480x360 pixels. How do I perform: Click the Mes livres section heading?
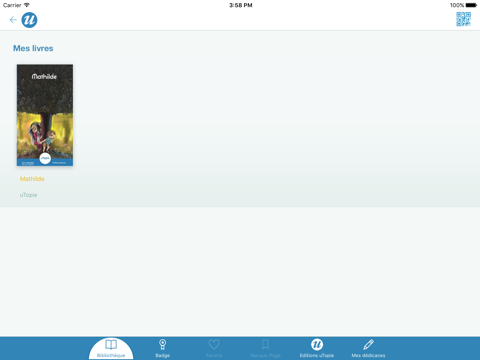(x=33, y=48)
